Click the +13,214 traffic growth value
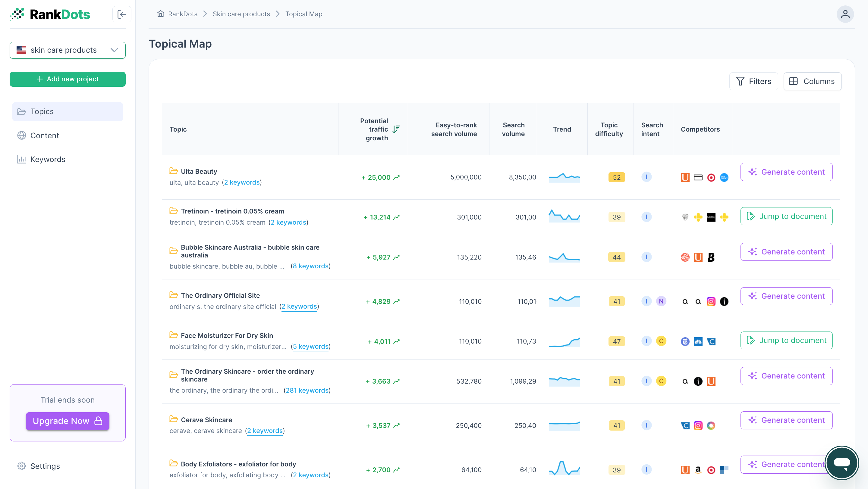 377,217
